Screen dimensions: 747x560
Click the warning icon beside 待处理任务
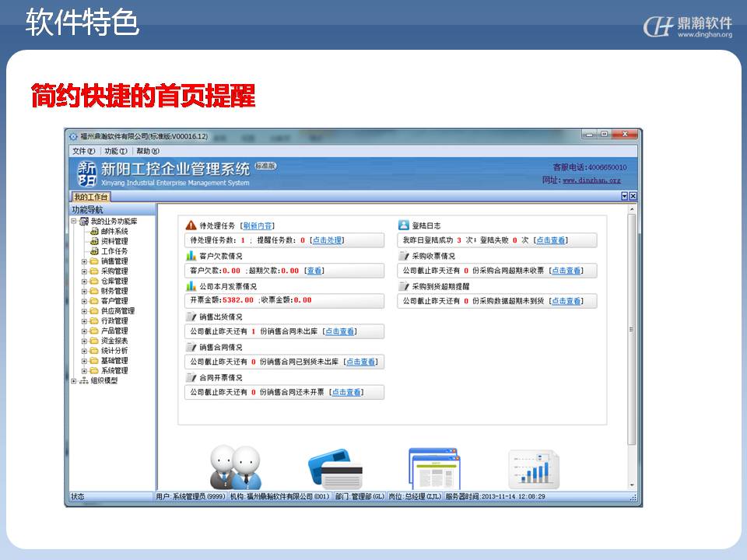pyautogui.click(x=191, y=226)
